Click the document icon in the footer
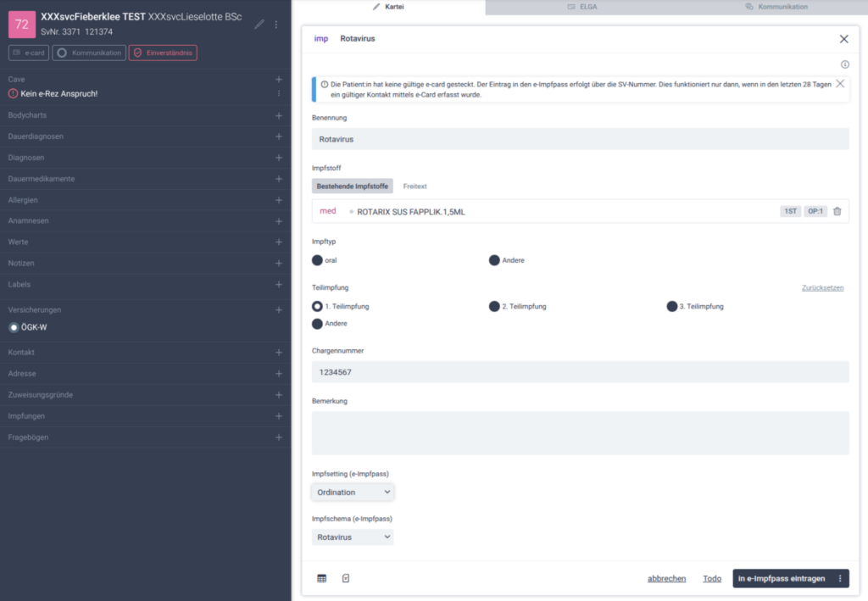The width and height of the screenshot is (868, 601). point(346,578)
